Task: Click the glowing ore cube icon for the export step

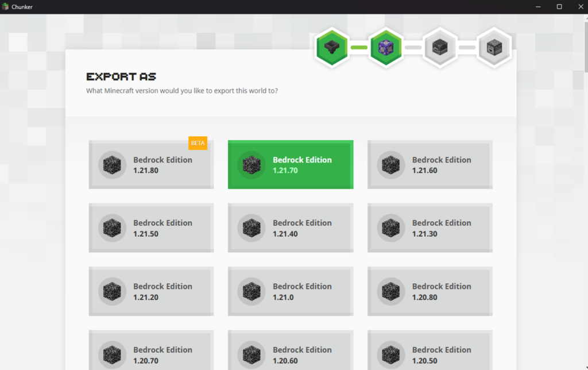Action: [386, 48]
